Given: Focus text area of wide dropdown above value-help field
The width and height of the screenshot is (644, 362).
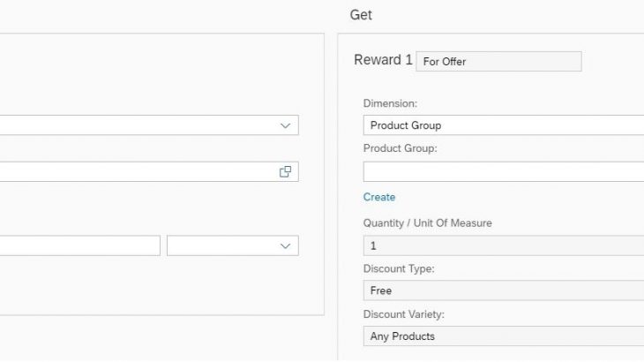Looking at the screenshot, I should [x=138, y=125].
